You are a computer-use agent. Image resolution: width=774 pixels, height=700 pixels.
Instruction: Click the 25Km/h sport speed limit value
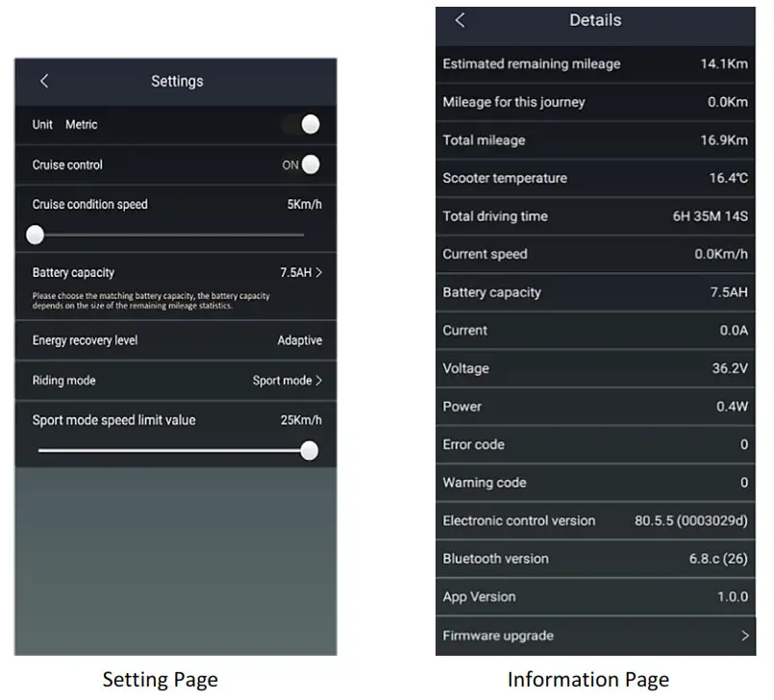(301, 420)
